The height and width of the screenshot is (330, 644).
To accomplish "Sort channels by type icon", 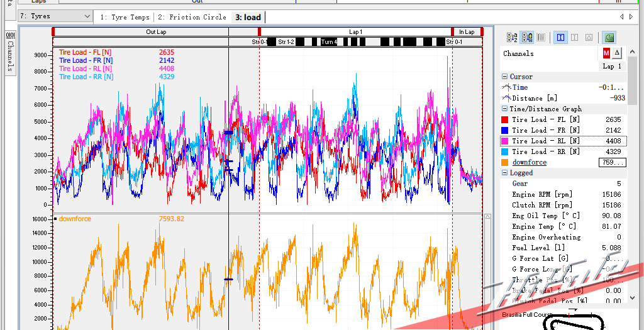I will (527, 38).
